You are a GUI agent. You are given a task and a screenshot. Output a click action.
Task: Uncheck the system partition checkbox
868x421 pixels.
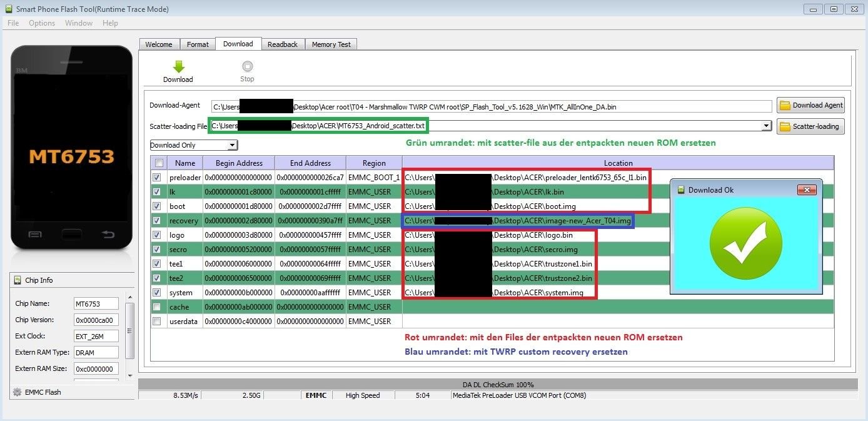pyautogui.click(x=156, y=293)
